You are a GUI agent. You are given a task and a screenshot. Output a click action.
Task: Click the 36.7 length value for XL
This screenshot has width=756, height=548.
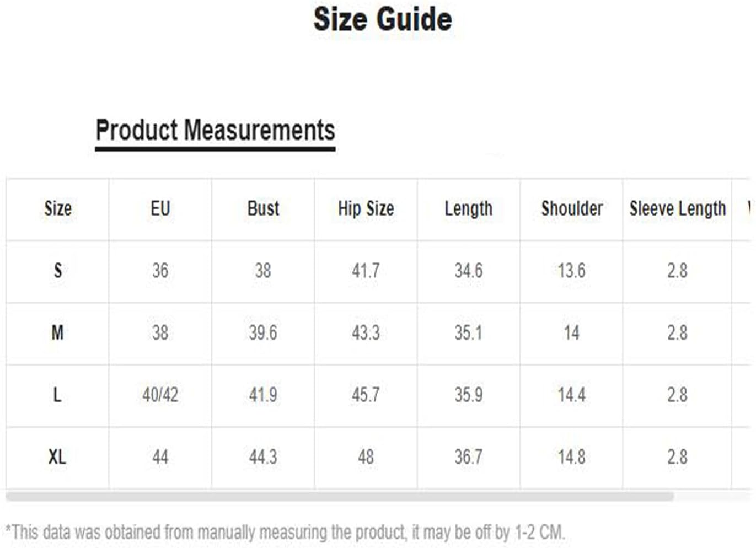click(469, 457)
